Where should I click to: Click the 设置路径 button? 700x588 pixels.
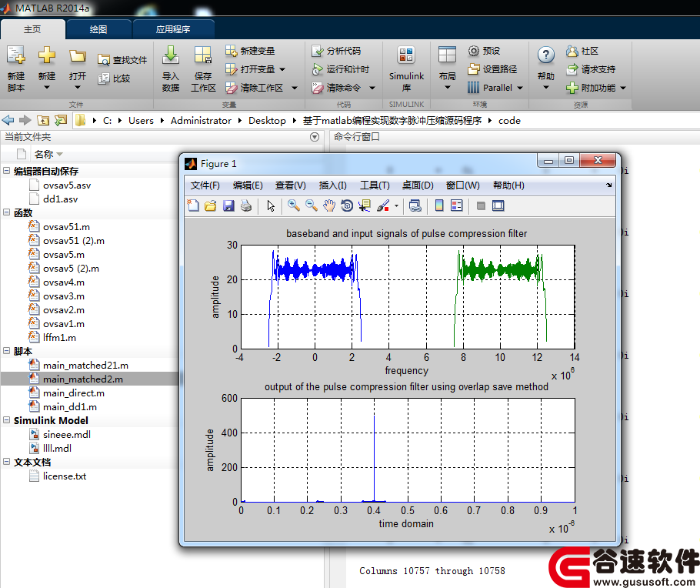click(492, 70)
